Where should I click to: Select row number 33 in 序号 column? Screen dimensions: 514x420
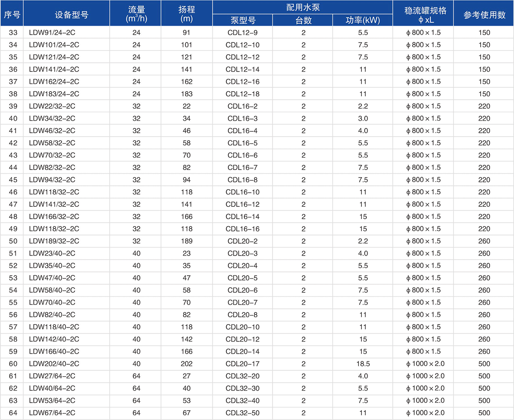(x=13, y=33)
